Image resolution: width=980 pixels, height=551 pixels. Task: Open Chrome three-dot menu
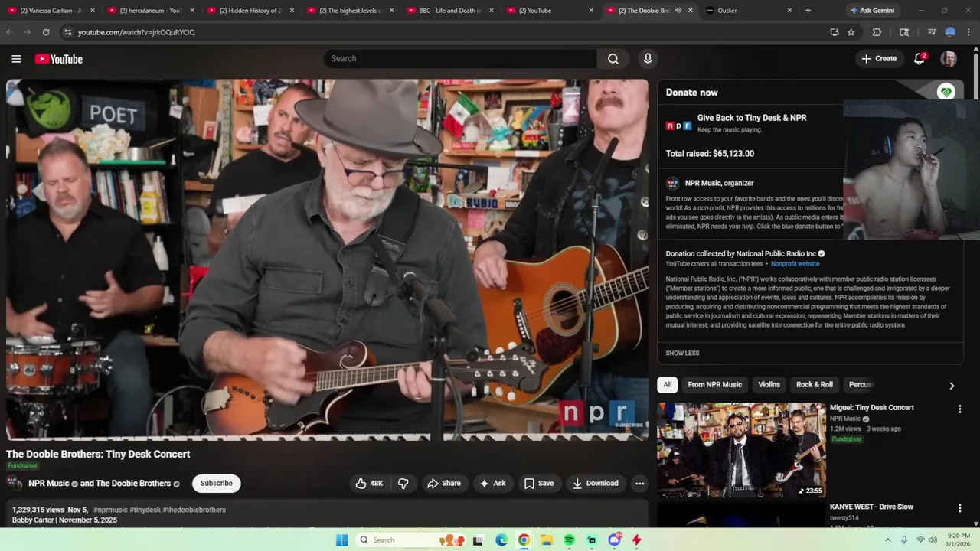click(x=969, y=32)
